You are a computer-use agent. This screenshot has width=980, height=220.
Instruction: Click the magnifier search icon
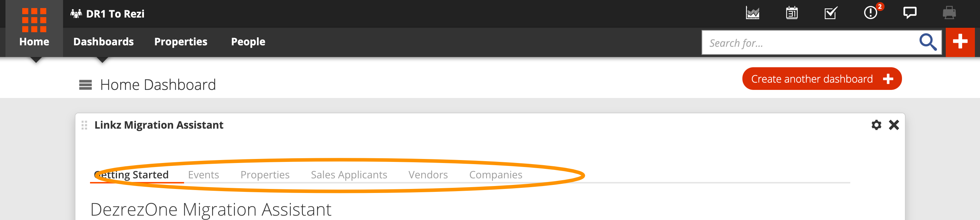point(928,42)
